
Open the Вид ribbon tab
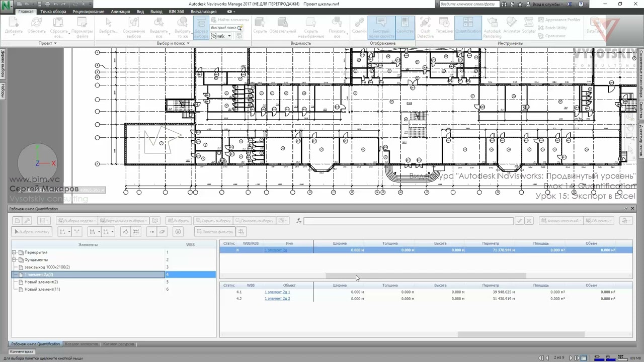pyautogui.click(x=140, y=12)
